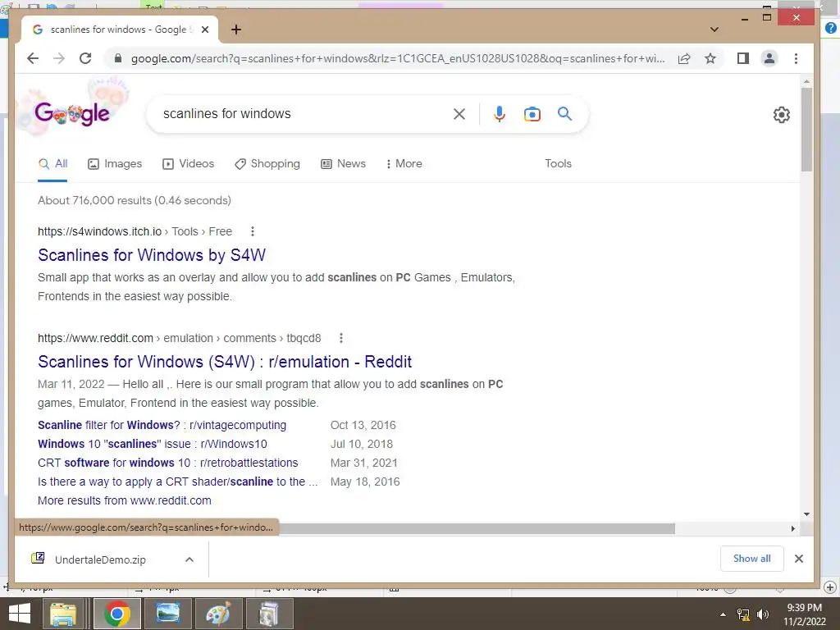Go to the Google home via the logo

pyautogui.click(x=72, y=113)
